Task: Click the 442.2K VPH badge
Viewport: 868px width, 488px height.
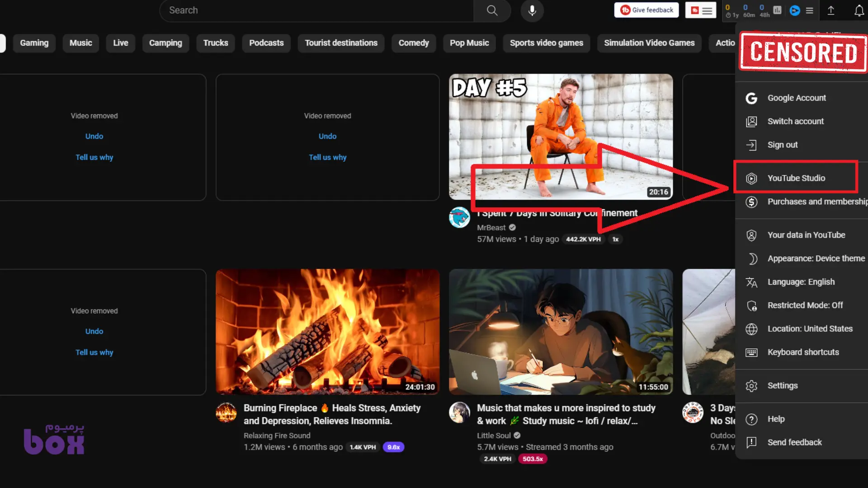Action: pos(583,239)
